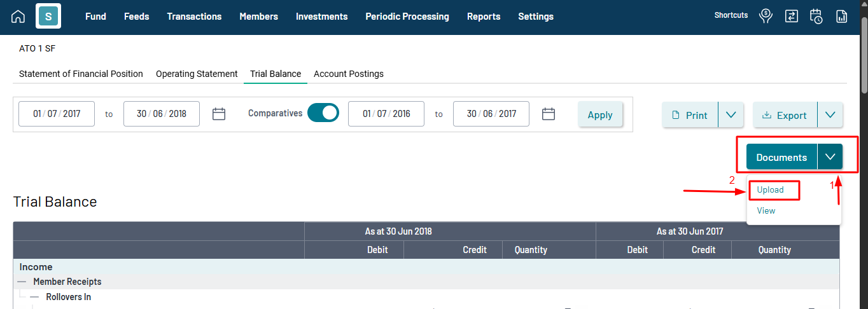Choose View from the Documents menu

(x=766, y=211)
